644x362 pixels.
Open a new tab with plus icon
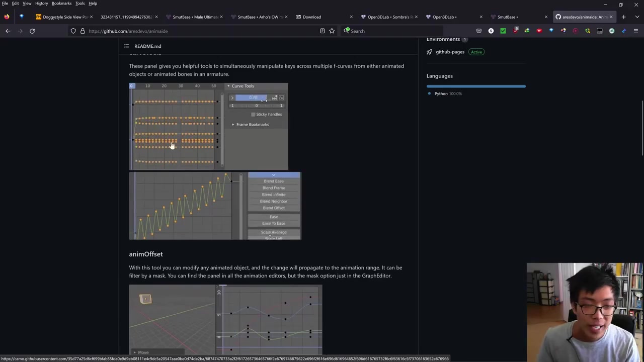623,17
